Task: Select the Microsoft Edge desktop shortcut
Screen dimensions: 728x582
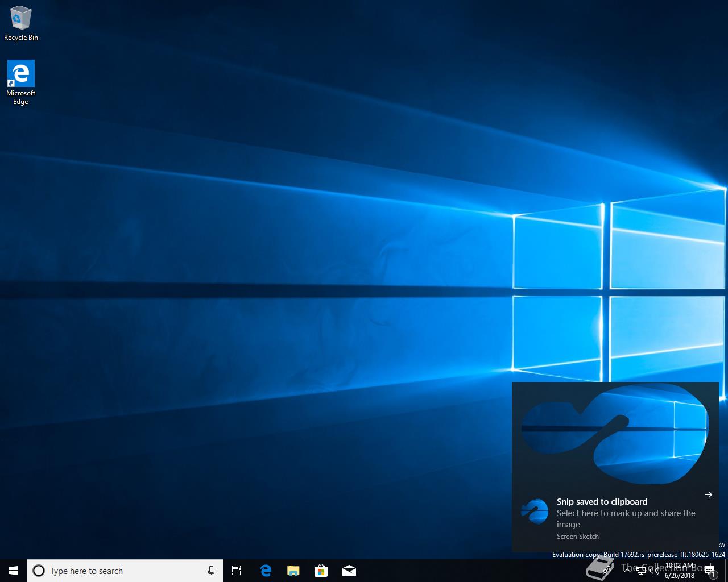Action: coord(21,82)
